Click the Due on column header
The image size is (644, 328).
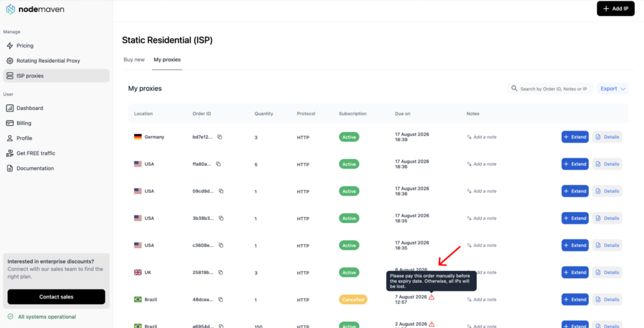402,114
